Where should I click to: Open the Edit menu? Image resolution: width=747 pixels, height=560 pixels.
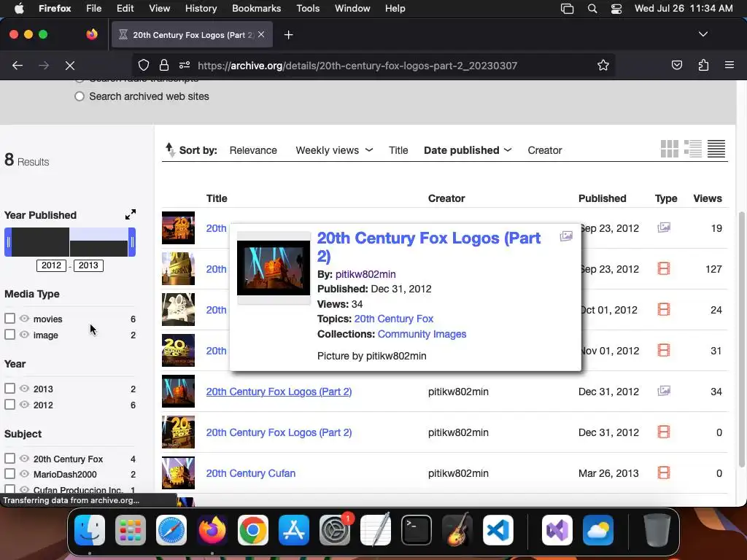[x=125, y=9]
